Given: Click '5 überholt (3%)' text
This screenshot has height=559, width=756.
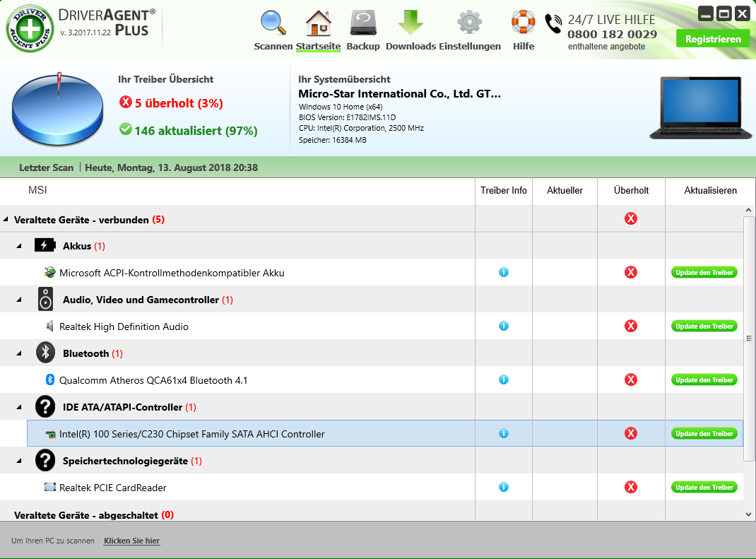Looking at the screenshot, I should pos(179,103).
